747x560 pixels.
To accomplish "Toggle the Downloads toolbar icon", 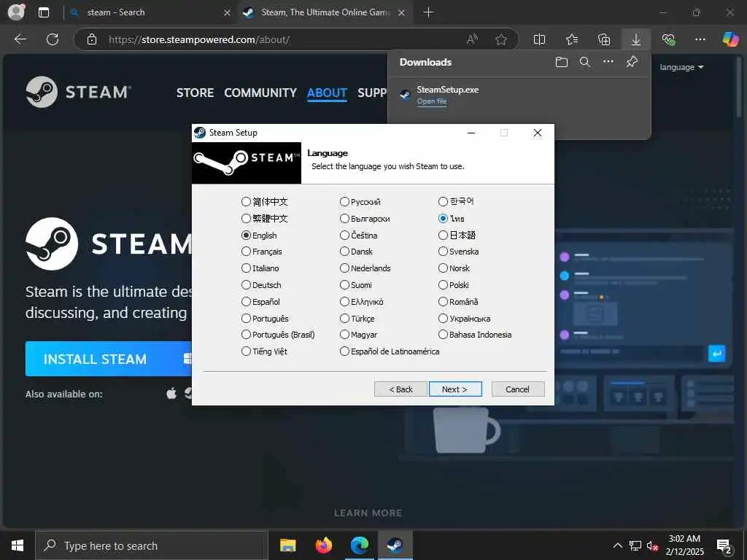I will point(636,39).
